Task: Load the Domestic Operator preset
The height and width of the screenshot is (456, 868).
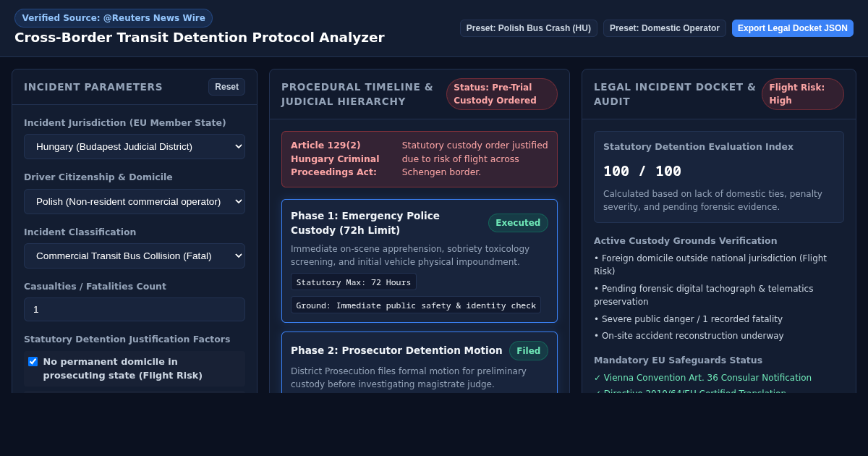Action: pos(665,28)
